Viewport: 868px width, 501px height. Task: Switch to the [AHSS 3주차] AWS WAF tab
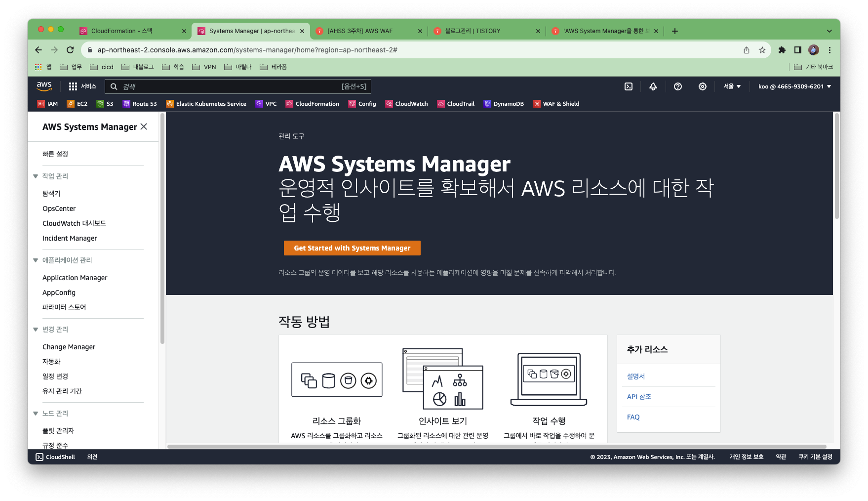(x=368, y=31)
